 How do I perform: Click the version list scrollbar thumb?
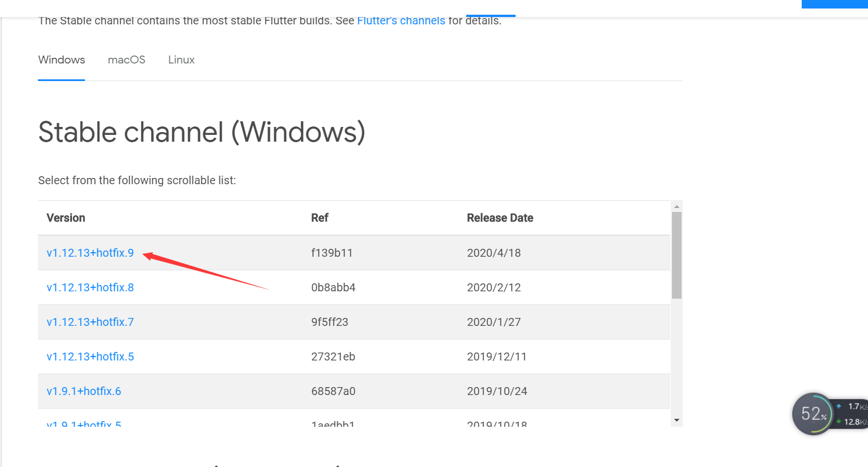(x=676, y=255)
